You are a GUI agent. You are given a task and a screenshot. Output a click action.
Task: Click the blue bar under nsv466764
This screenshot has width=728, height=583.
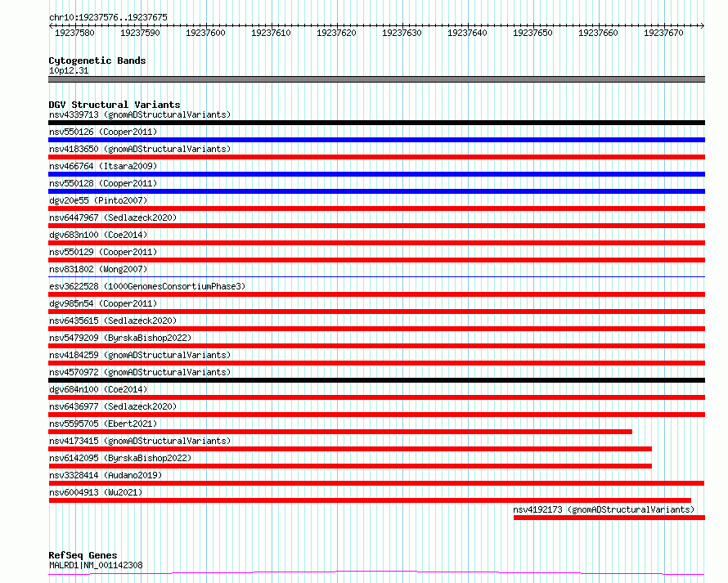[376, 174]
